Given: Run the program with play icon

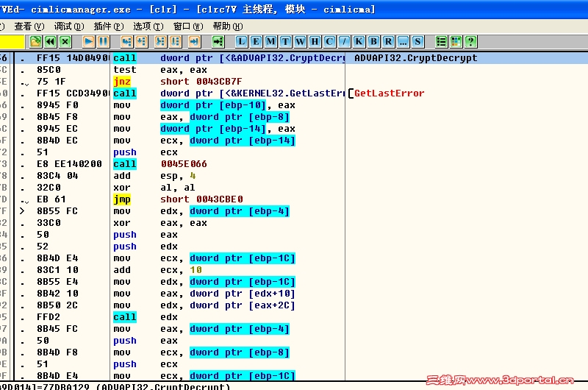Looking at the screenshot, I should click(x=88, y=41).
